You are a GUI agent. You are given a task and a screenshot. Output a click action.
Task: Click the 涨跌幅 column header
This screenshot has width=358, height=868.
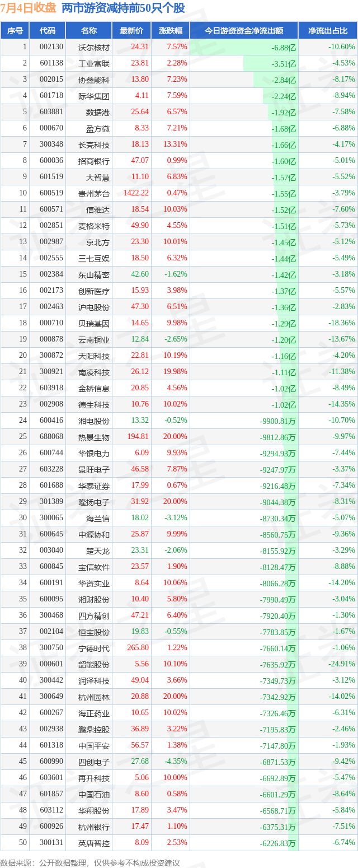tap(170, 31)
